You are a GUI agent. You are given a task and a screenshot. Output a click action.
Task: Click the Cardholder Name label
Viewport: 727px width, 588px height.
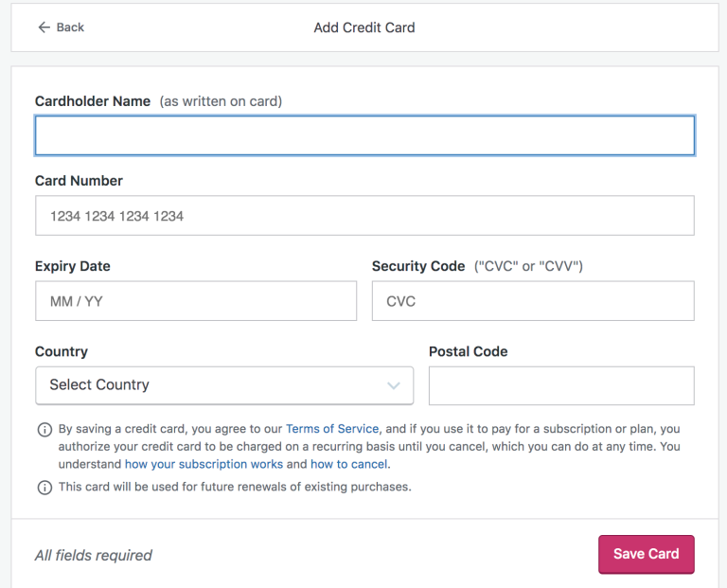click(93, 101)
